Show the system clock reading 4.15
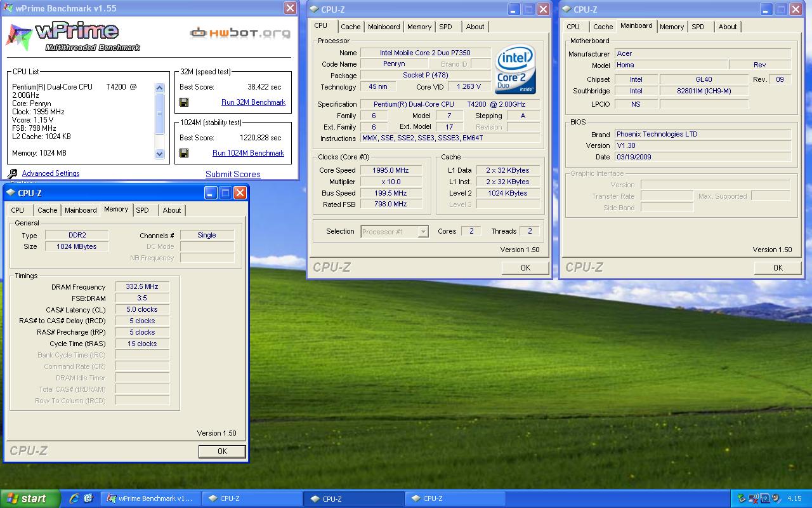Image resolution: width=812 pixels, height=508 pixels. pos(794,498)
